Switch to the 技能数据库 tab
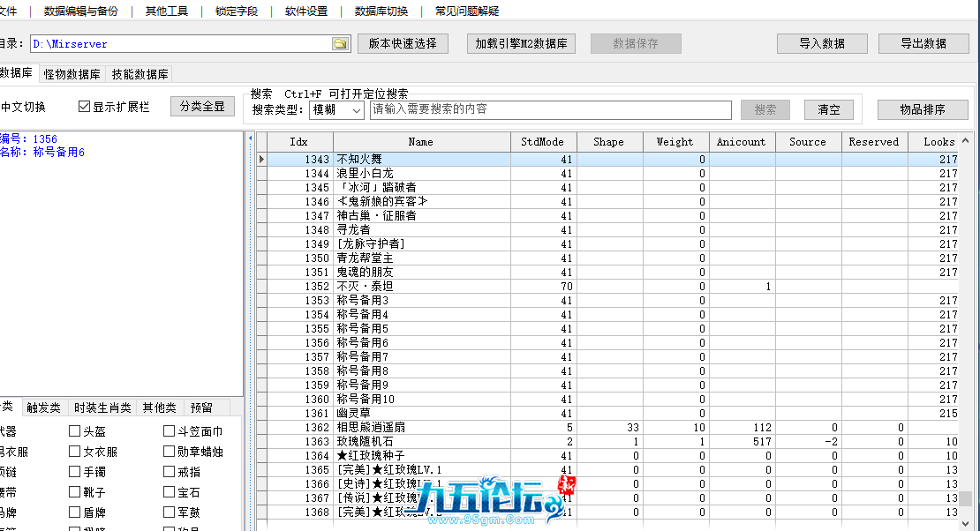980x531 pixels. point(140,75)
